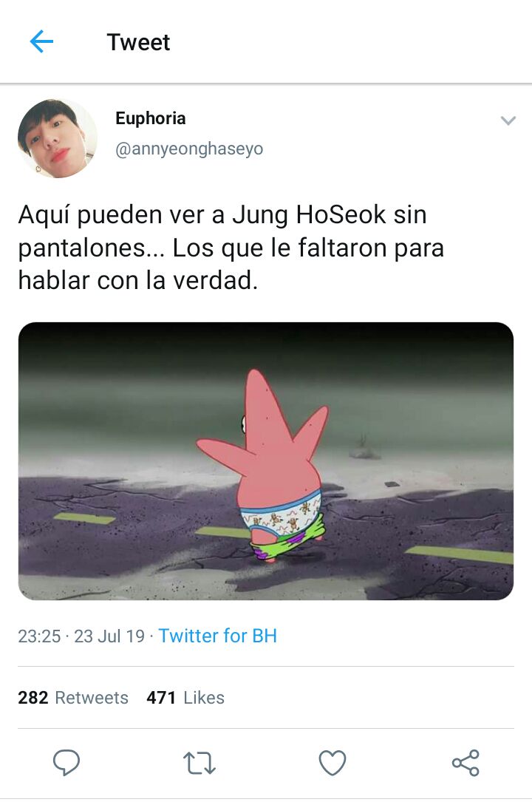Select the tweet timestamp 23:25
The height and width of the screenshot is (802, 532).
(39, 636)
